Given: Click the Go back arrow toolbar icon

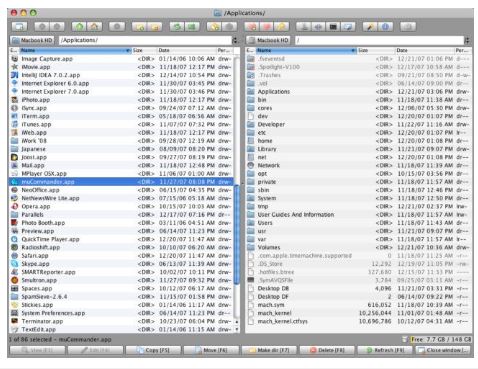Looking at the screenshot, I should tap(42, 27).
